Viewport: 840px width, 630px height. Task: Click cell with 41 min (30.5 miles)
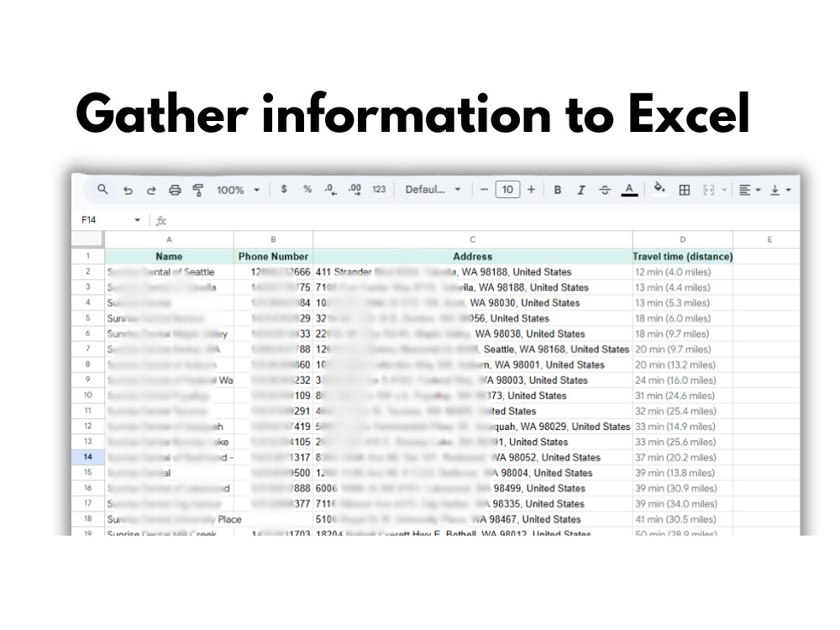click(682, 520)
